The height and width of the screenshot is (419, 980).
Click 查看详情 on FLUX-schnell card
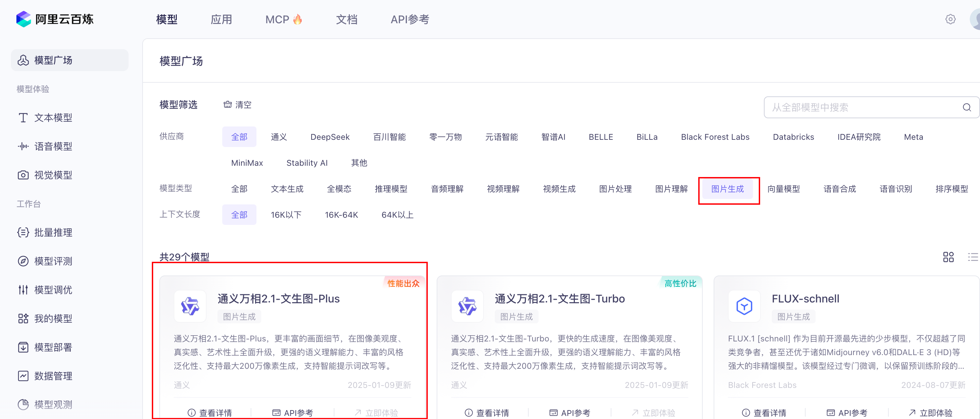[764, 413]
